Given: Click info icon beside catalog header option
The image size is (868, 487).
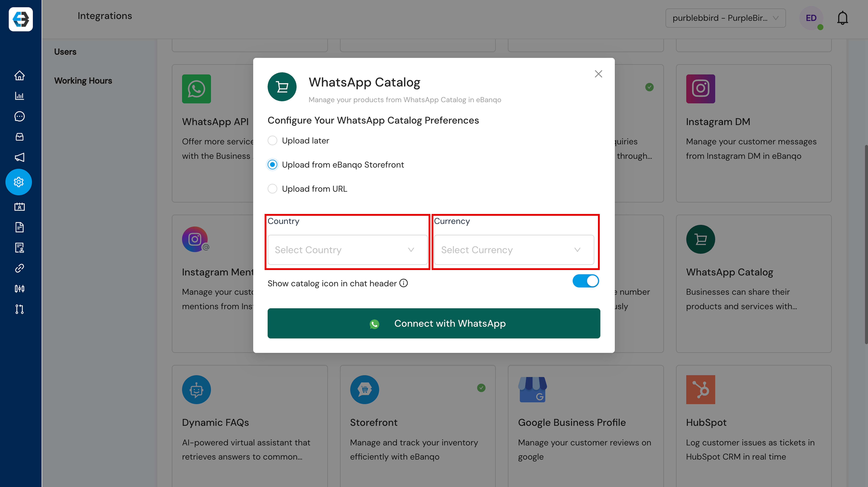Looking at the screenshot, I should point(403,283).
